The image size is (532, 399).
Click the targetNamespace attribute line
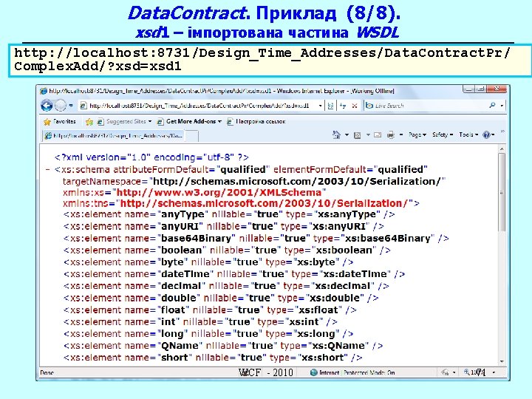click(253, 182)
